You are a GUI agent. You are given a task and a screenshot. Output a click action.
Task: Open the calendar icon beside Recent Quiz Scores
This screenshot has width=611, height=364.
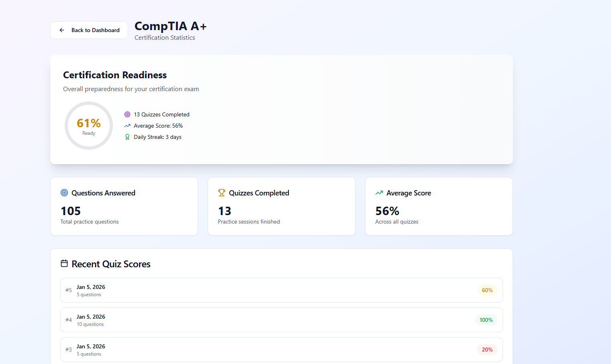[x=65, y=263]
